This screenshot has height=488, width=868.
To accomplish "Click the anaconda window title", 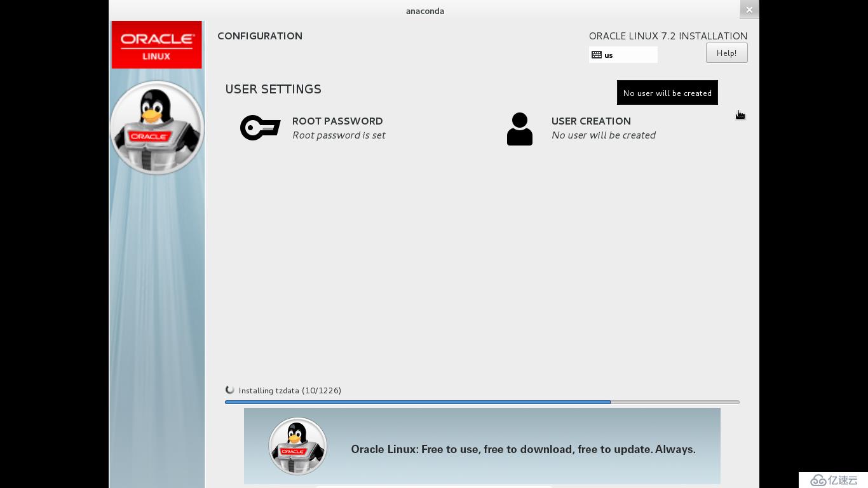I will pos(425,11).
